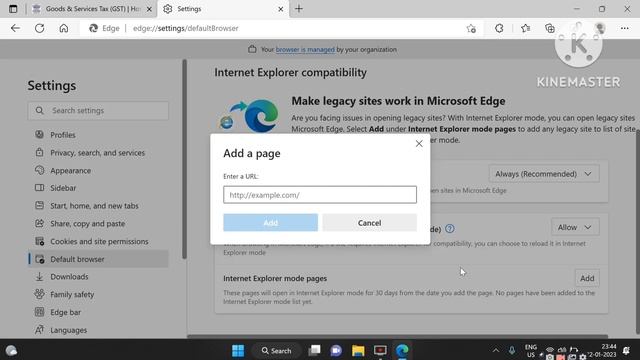The height and width of the screenshot is (360, 640).
Task: Open Family safety settings
Action: [x=98, y=295]
